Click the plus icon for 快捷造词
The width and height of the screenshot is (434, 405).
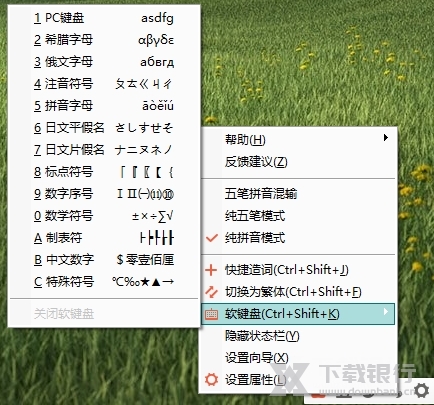coord(211,270)
